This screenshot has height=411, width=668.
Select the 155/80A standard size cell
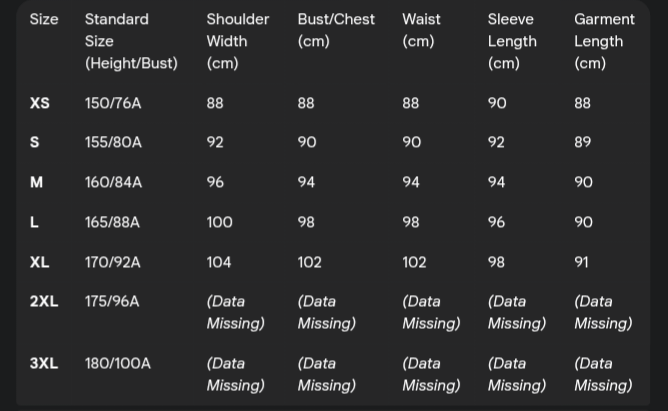113,142
